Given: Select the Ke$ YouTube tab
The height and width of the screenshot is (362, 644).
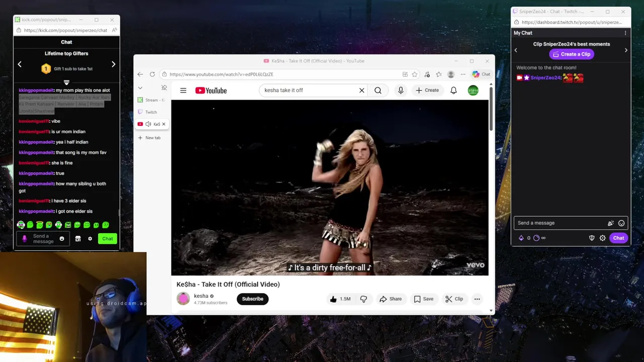Looking at the screenshot, I should 153,124.
